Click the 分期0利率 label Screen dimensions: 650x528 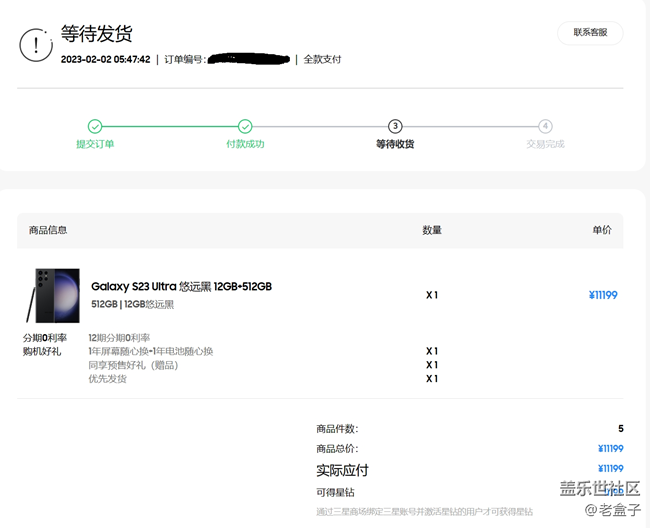tap(45, 338)
